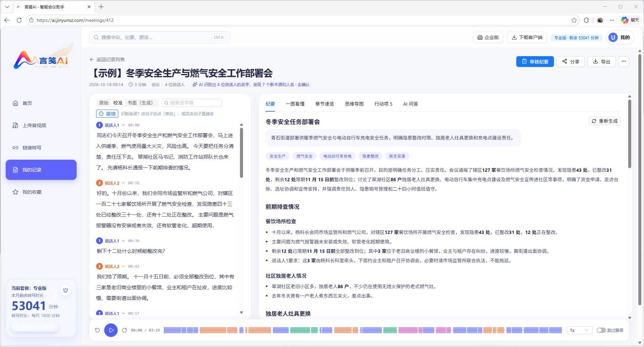
Task: Seek within the colored audio timeline
Action: [363, 330]
